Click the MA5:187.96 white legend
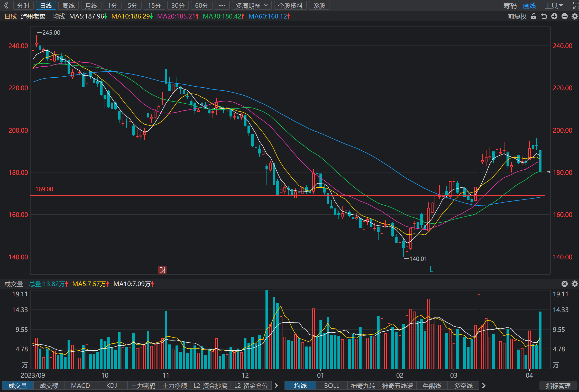The image size is (579, 392). pos(88,16)
